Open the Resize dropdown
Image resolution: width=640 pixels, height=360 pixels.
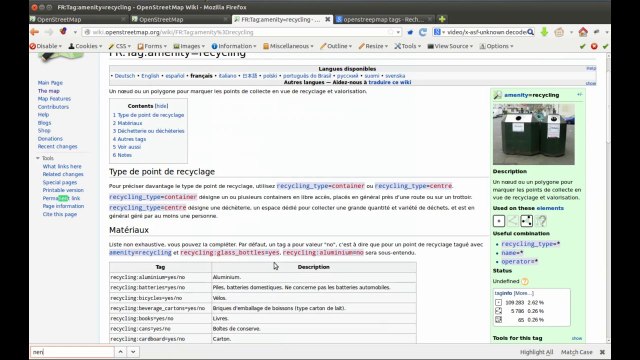(373, 46)
